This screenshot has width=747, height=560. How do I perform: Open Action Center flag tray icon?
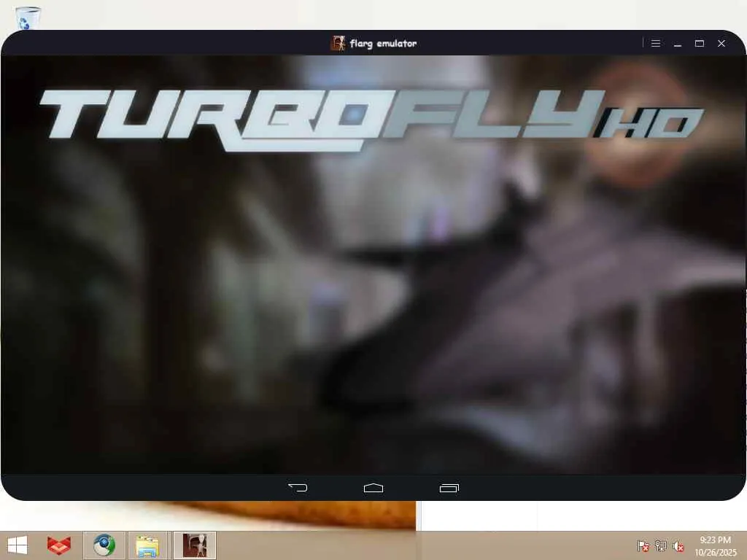coord(643,545)
